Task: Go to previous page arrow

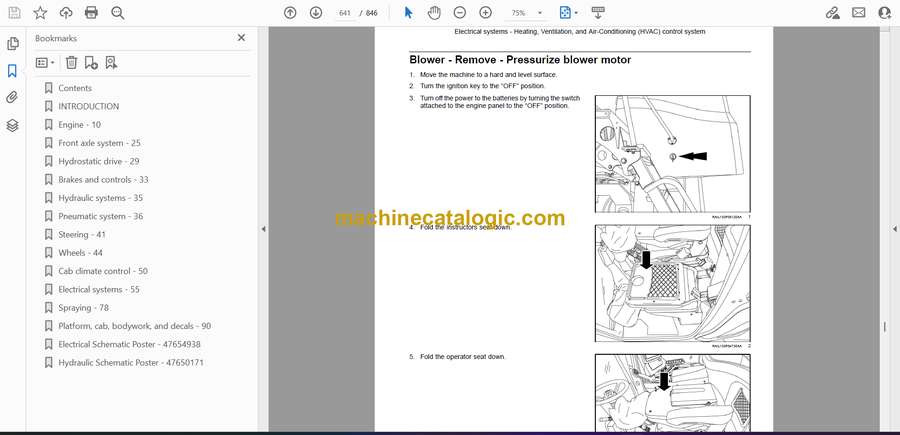Action: click(290, 13)
